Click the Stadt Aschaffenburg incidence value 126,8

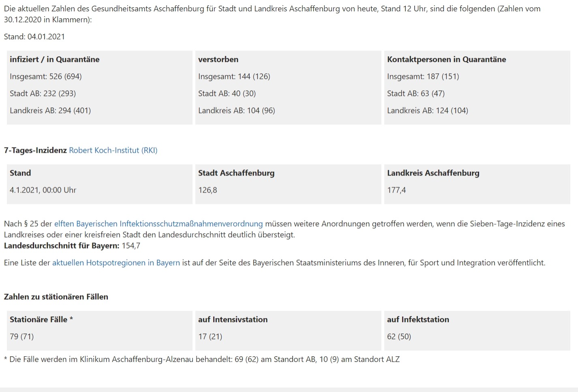click(208, 190)
